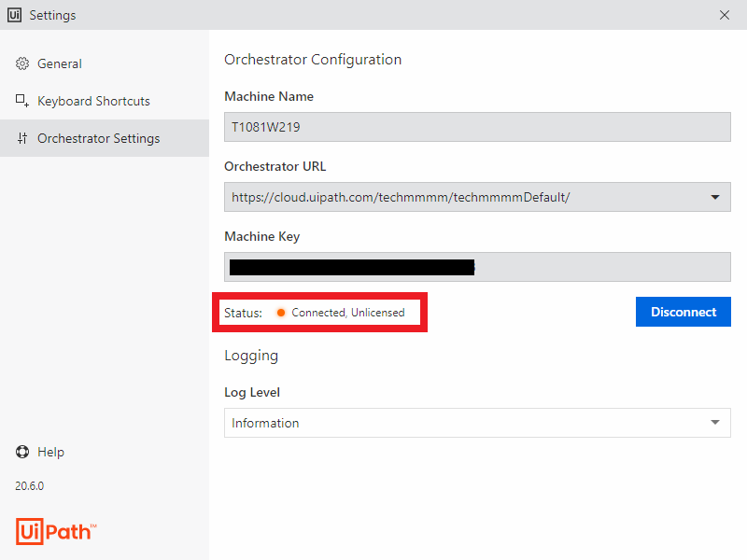Click the General gear icon
This screenshot has height=560, width=747.
click(22, 63)
